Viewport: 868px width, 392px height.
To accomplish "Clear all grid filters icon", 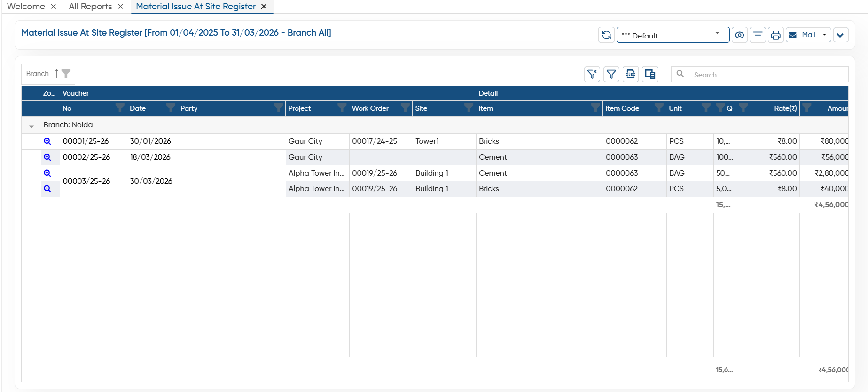I will tap(592, 74).
